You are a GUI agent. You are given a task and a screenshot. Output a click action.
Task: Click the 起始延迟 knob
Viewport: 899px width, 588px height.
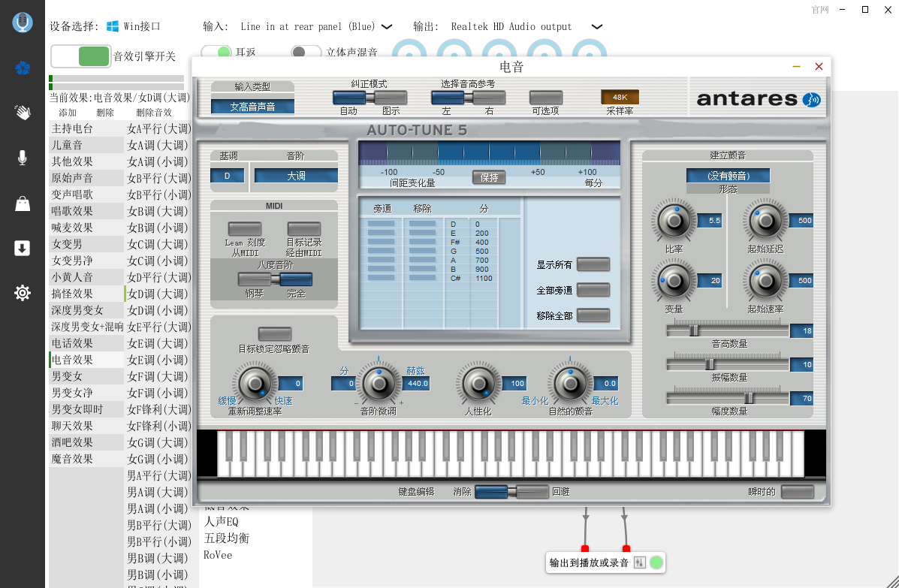[765, 220]
